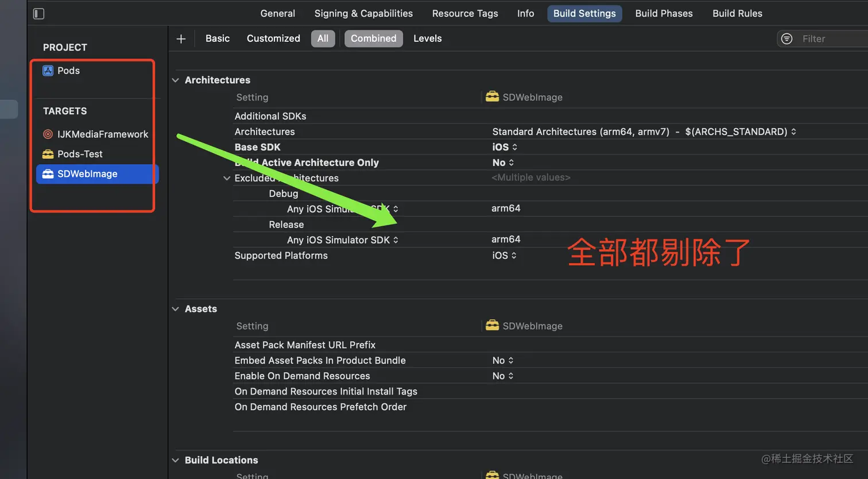Click the Architectures setting row label
Screen dimensions: 868x479
coord(265,132)
